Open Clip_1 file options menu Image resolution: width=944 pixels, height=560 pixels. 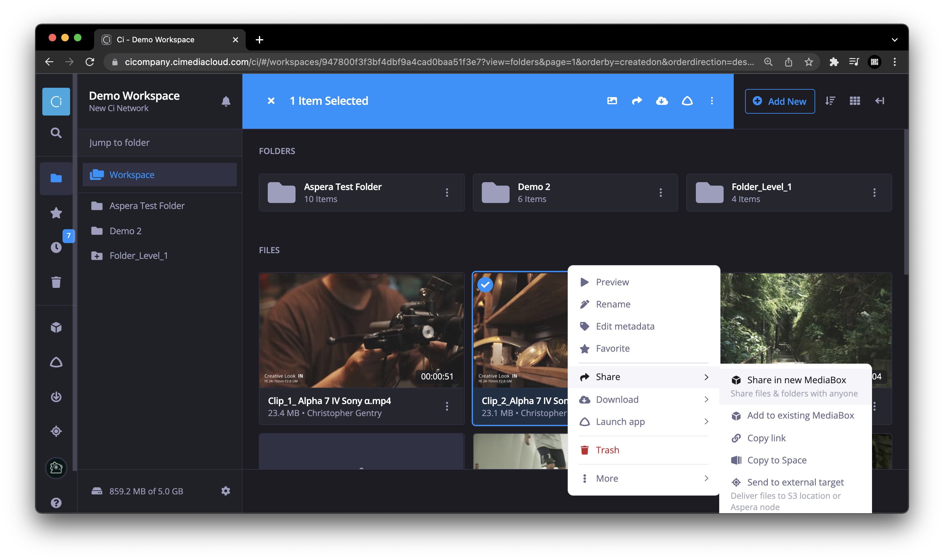447,406
